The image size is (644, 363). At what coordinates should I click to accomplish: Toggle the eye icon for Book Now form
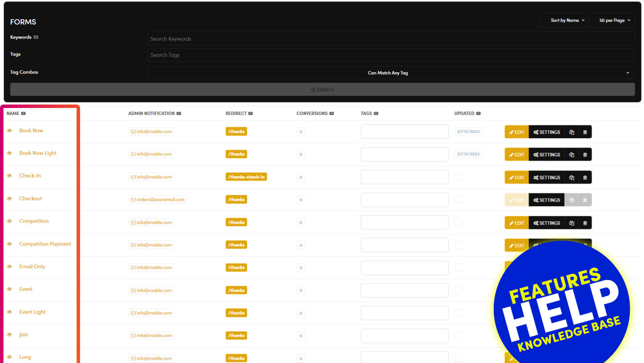9,130
